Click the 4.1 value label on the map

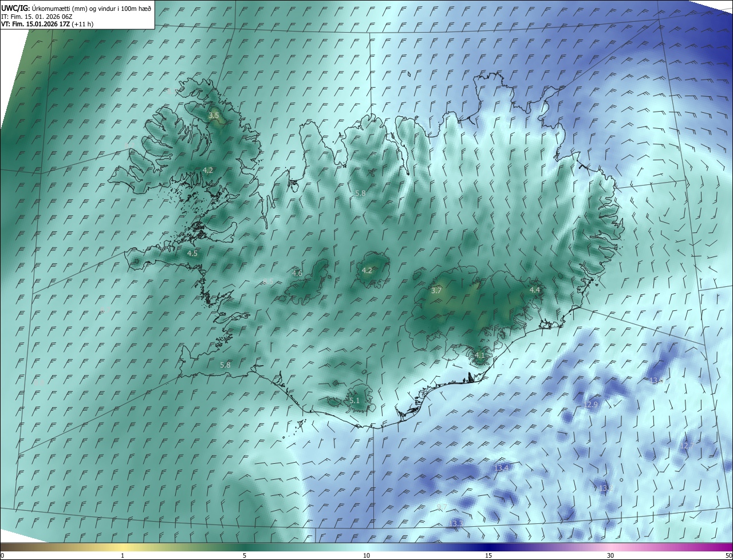click(x=480, y=356)
